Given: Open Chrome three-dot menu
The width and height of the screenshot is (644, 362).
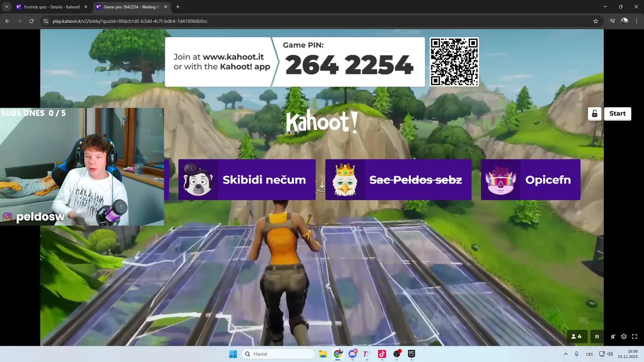Looking at the screenshot, I should (636, 21).
